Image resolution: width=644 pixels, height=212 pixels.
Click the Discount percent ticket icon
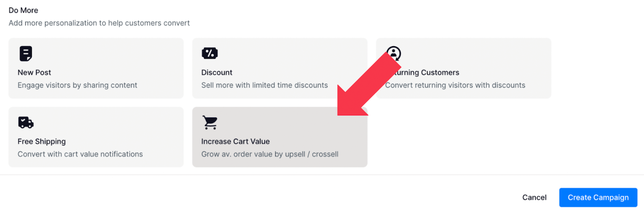(210, 53)
